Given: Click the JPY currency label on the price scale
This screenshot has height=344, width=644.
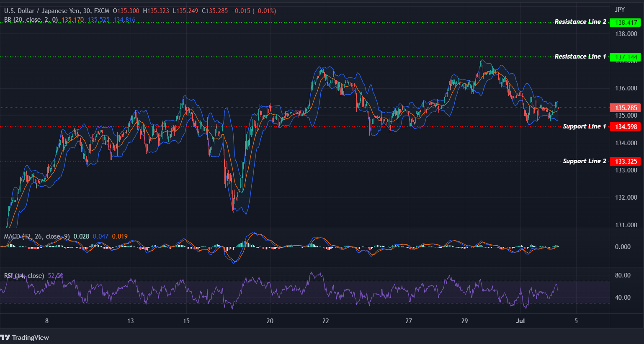Looking at the screenshot, I should 620,9.
